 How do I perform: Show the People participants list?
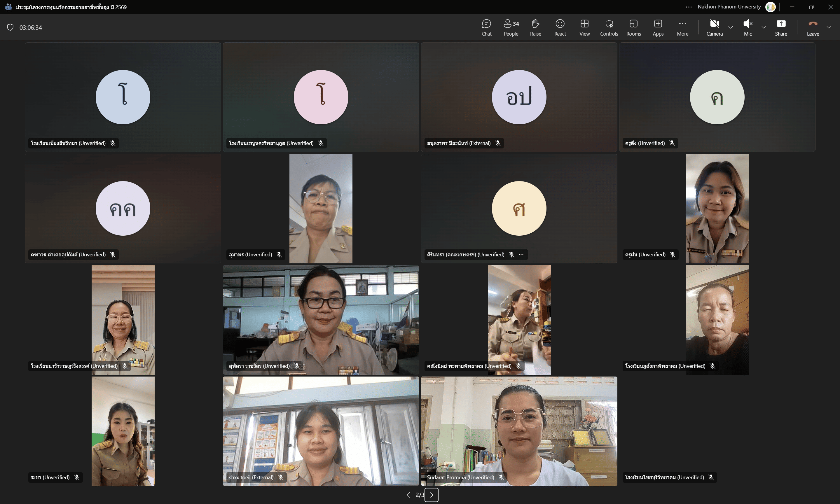point(511,27)
